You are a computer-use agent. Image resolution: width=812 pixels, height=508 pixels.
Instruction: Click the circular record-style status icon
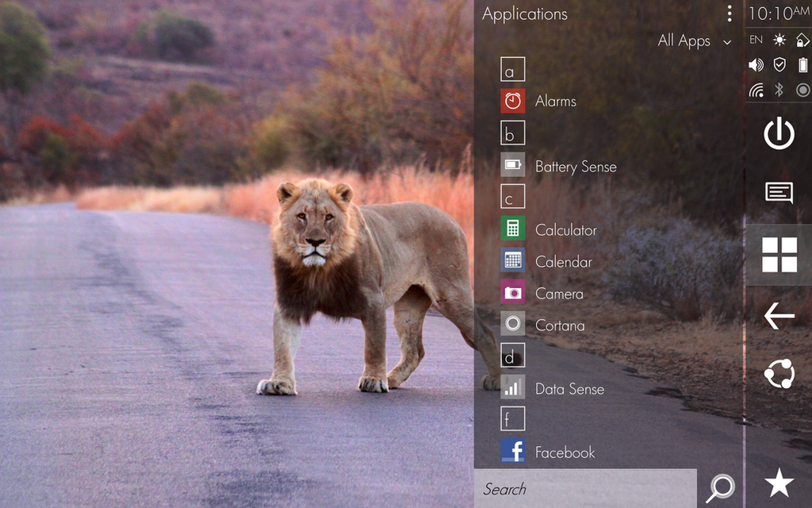pos(802,90)
